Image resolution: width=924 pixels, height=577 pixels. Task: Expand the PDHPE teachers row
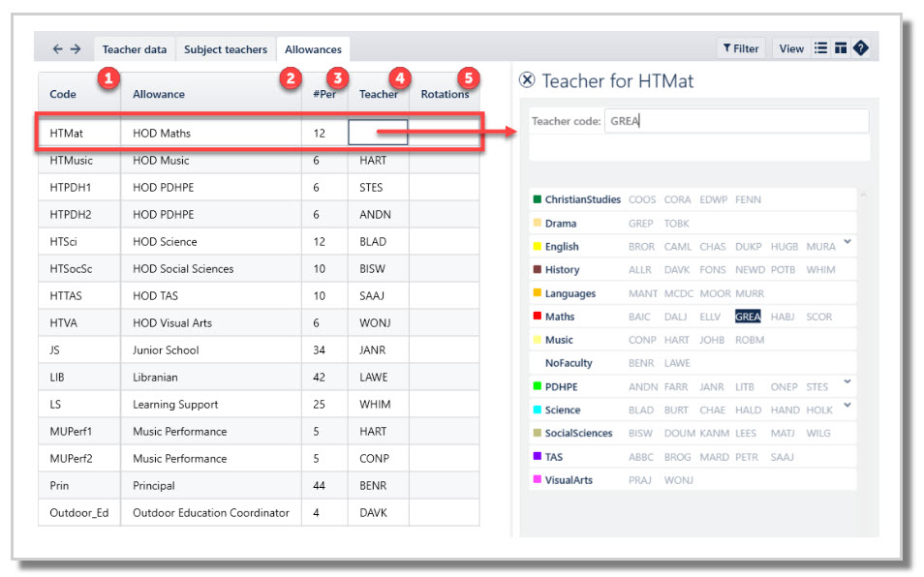[x=847, y=381]
